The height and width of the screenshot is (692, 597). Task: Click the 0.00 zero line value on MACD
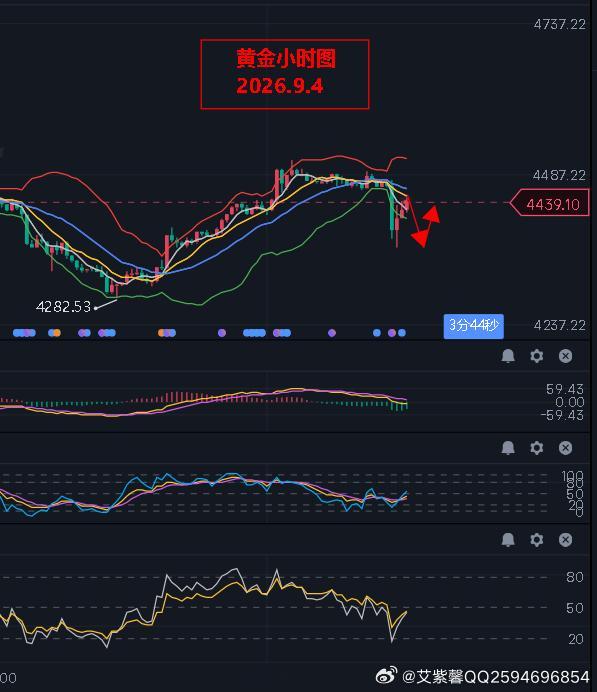(570, 402)
